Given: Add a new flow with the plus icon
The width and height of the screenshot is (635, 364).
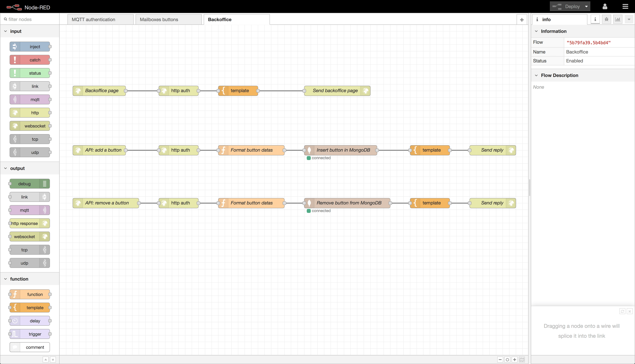Looking at the screenshot, I should (x=522, y=19).
